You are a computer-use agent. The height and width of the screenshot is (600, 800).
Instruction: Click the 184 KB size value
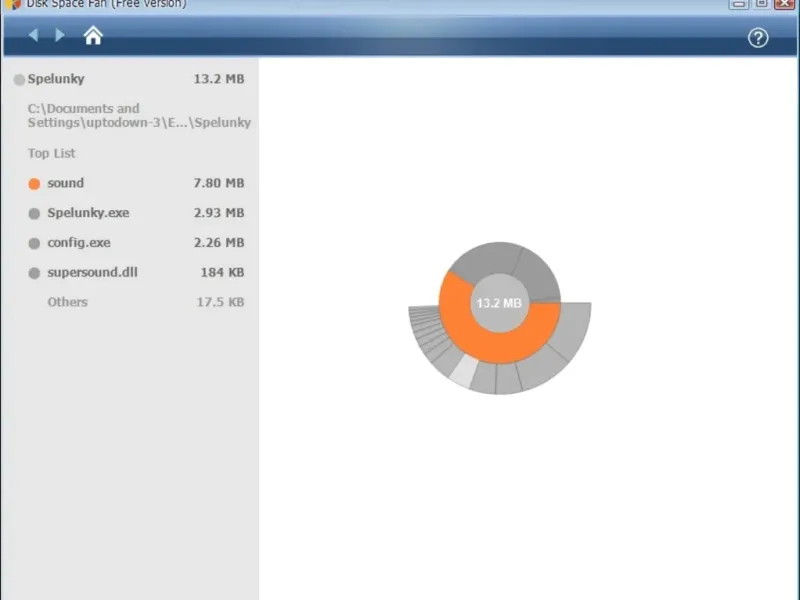222,272
